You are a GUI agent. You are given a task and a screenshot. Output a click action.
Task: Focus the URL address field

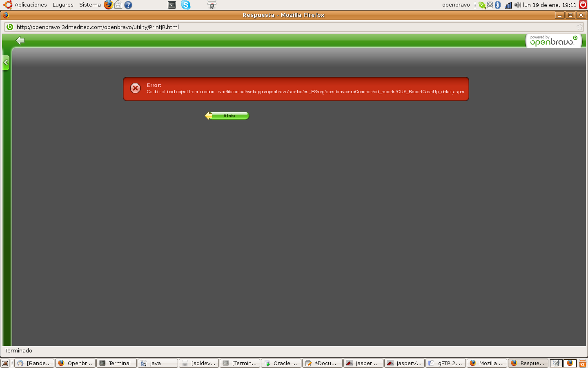294,27
